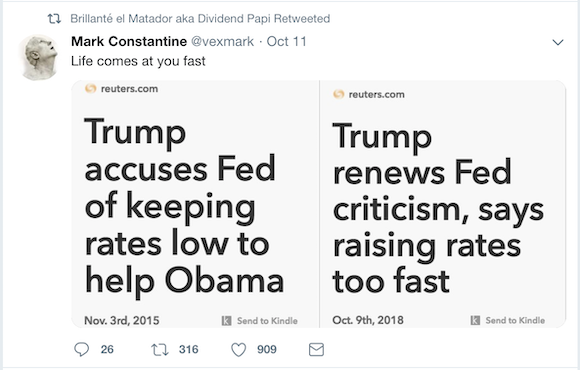Open the Oct 11 tweet timestamp
Viewport: 580px width, 370px height.
(287, 41)
